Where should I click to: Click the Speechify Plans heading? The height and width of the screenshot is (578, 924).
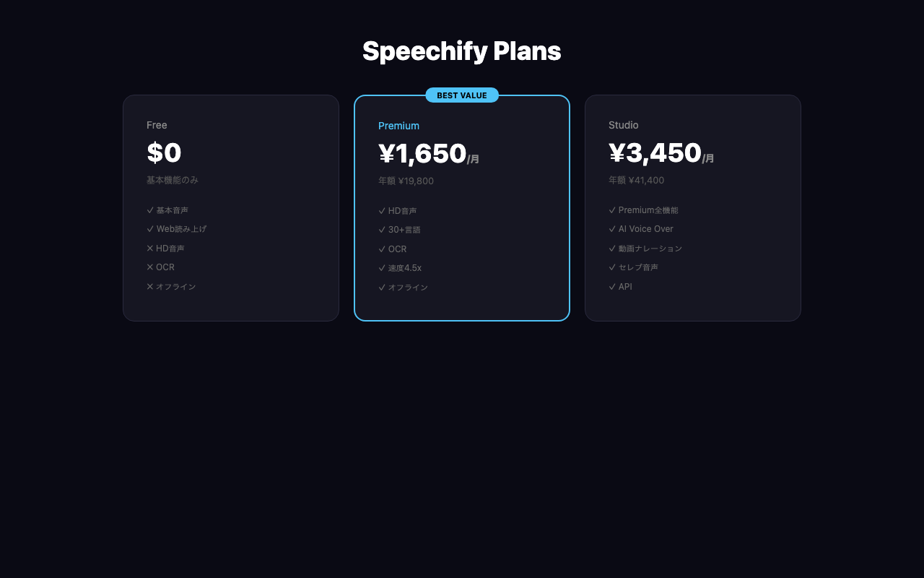(x=462, y=51)
